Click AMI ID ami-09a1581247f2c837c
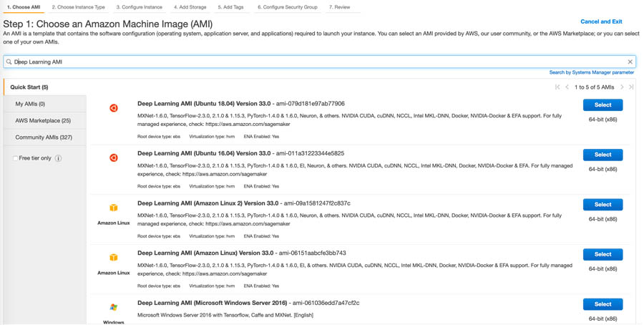The width and height of the screenshot is (644, 325). [317, 203]
